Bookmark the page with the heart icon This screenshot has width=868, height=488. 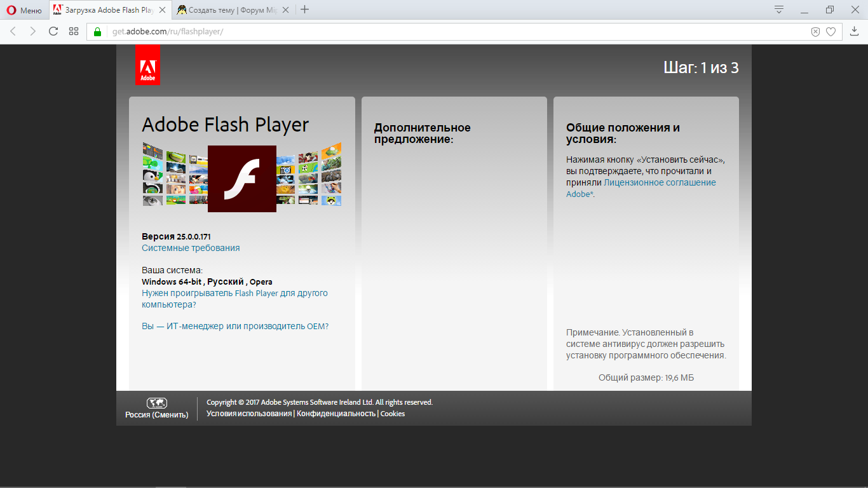tap(831, 32)
